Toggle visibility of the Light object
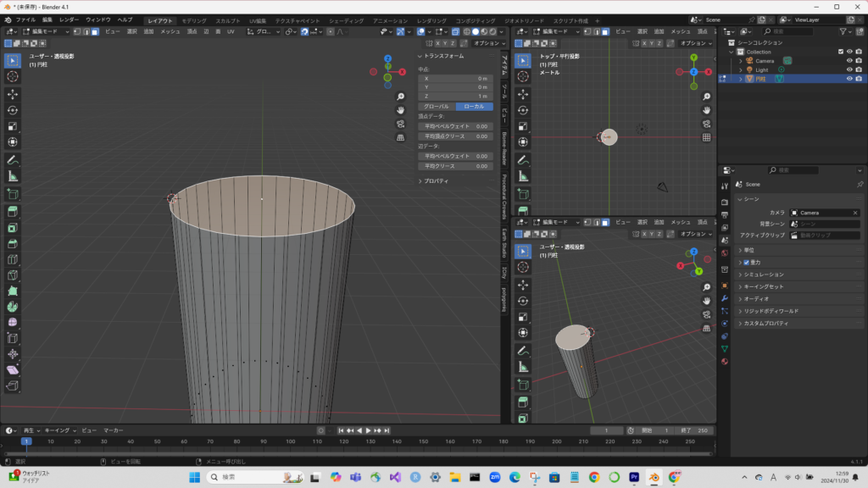868x488 pixels. pyautogui.click(x=849, y=69)
